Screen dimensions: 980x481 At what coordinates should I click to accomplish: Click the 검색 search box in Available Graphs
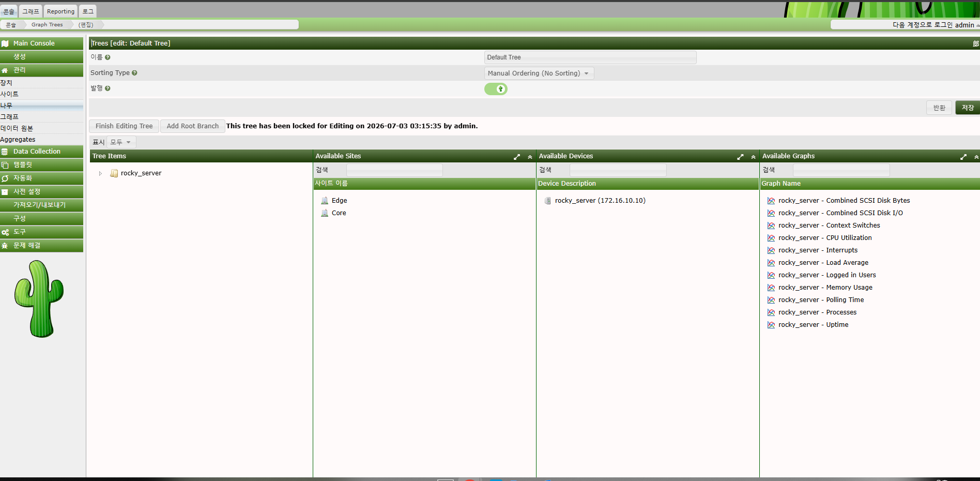pyautogui.click(x=841, y=170)
